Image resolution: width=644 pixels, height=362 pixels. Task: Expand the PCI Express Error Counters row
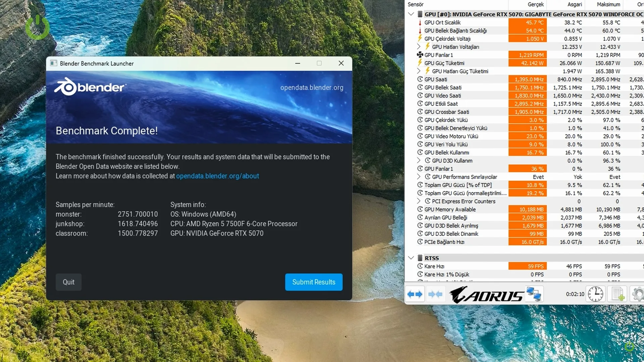[x=418, y=201]
